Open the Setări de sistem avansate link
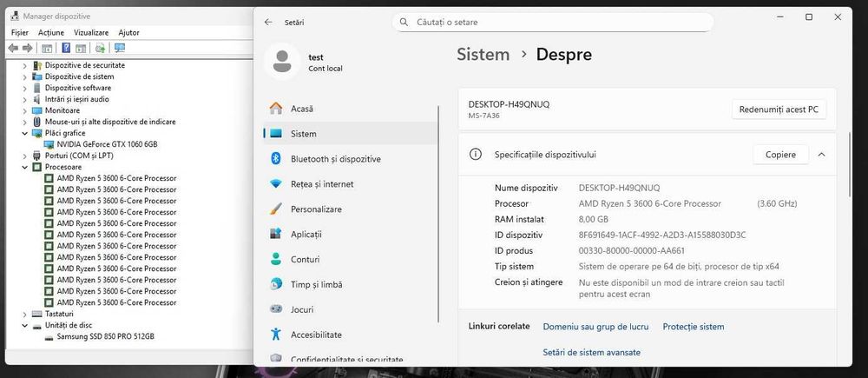868x378 pixels. [x=591, y=352]
